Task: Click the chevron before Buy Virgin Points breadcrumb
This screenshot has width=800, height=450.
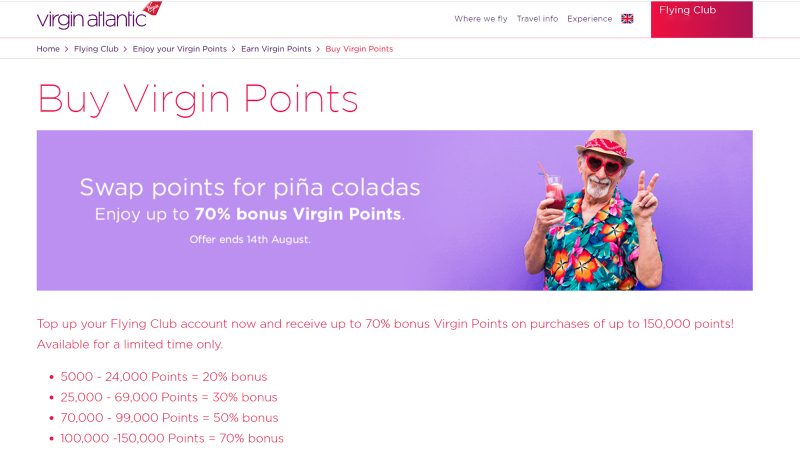Action: point(318,49)
